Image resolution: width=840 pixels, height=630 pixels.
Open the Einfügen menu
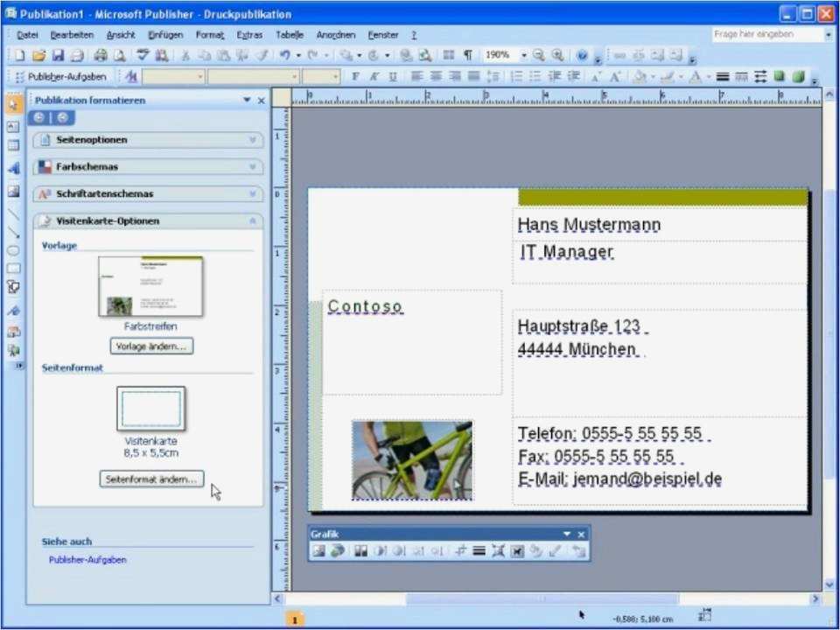tap(165, 35)
